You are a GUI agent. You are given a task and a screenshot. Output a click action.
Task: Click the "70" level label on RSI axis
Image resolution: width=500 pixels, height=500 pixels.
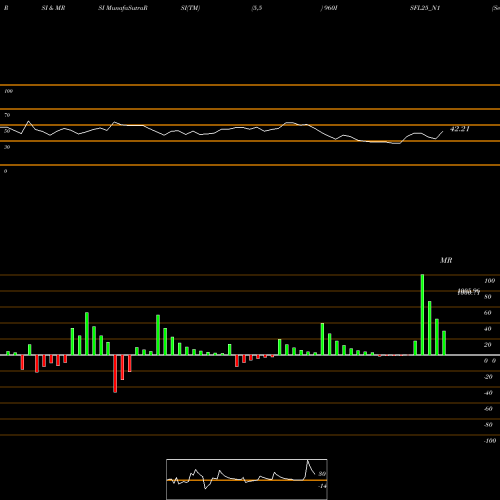click(x=7, y=115)
